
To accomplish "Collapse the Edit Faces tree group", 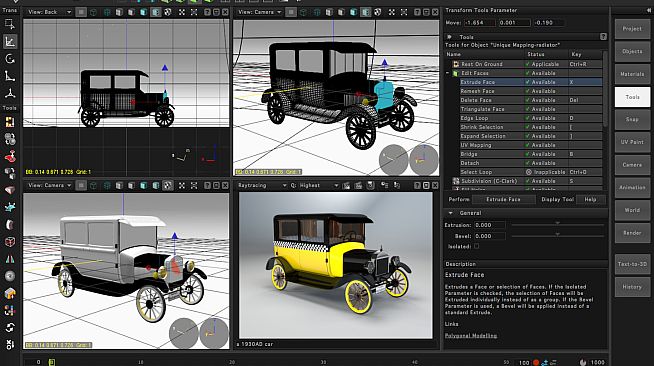I will 448,73.
